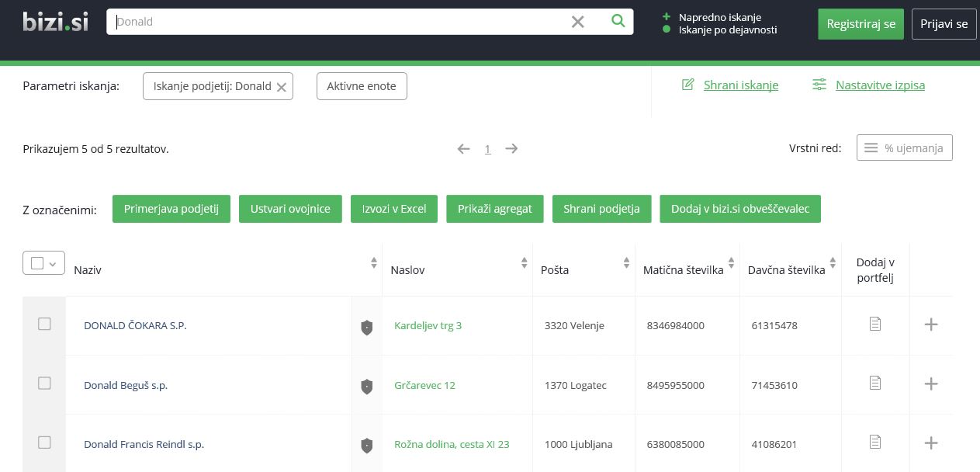
Task: Open Donald Francis Reindl s.p. link
Action: tap(144, 444)
